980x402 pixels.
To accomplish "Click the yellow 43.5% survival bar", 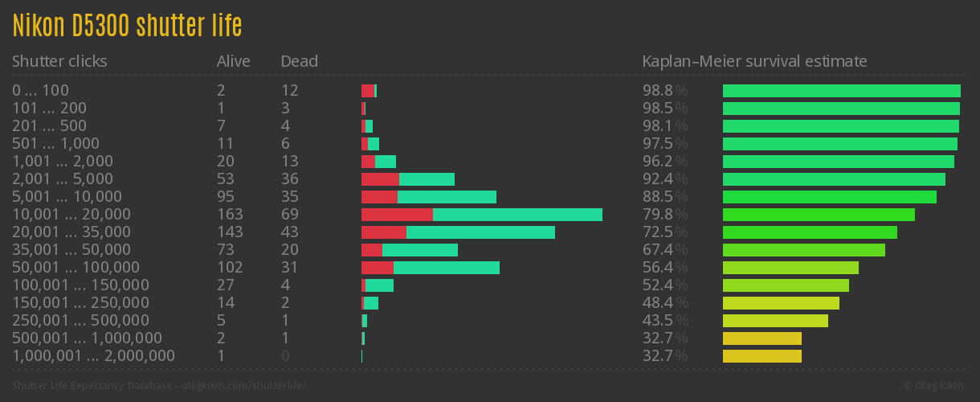I will (775, 321).
